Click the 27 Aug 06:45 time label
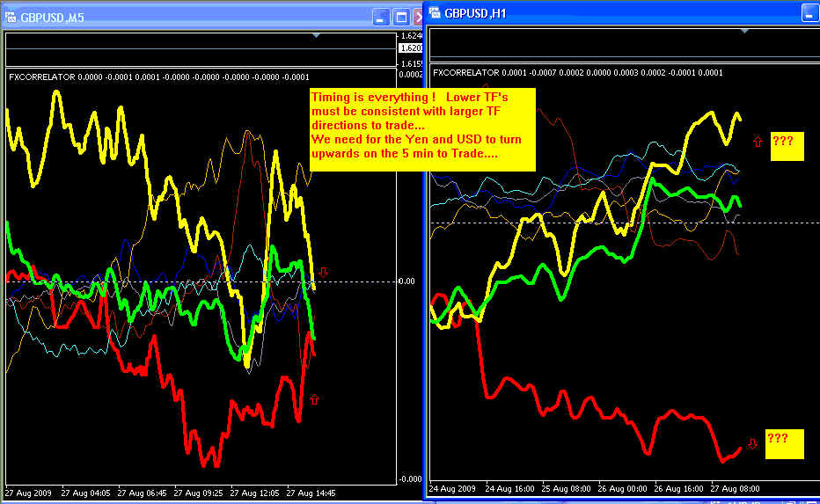The image size is (820, 504). coord(142,493)
